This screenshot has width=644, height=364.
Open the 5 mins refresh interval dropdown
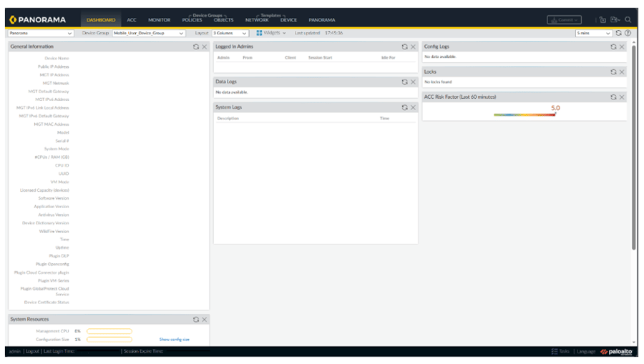(x=594, y=33)
